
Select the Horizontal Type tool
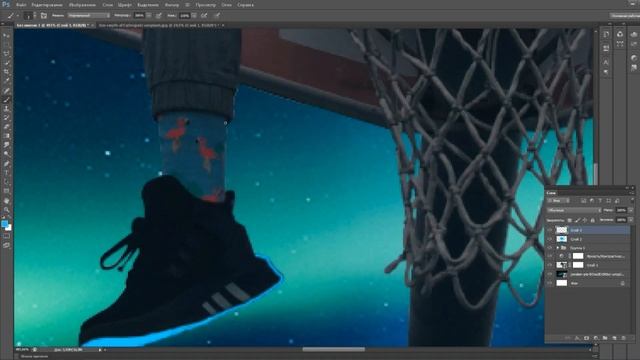[x=7, y=173]
